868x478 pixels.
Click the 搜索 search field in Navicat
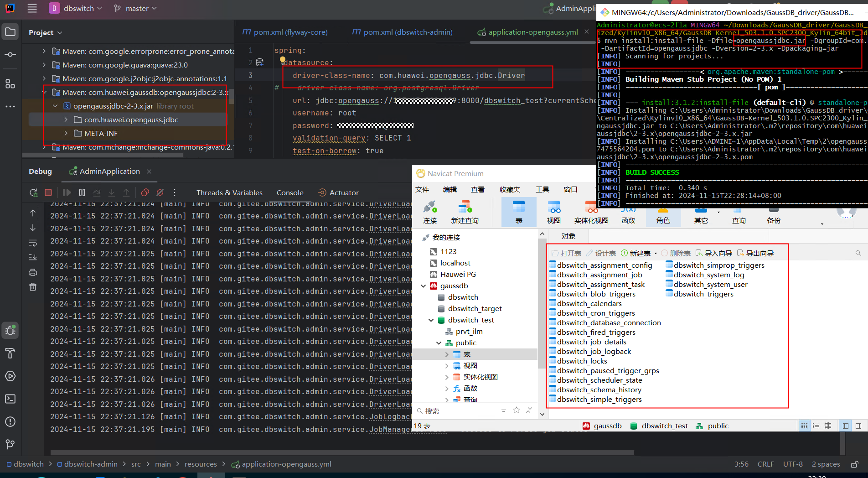click(x=456, y=411)
